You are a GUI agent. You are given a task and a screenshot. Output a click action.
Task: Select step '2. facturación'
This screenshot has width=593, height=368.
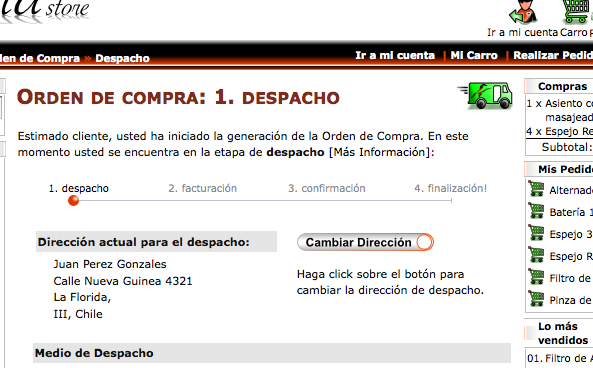pos(203,188)
